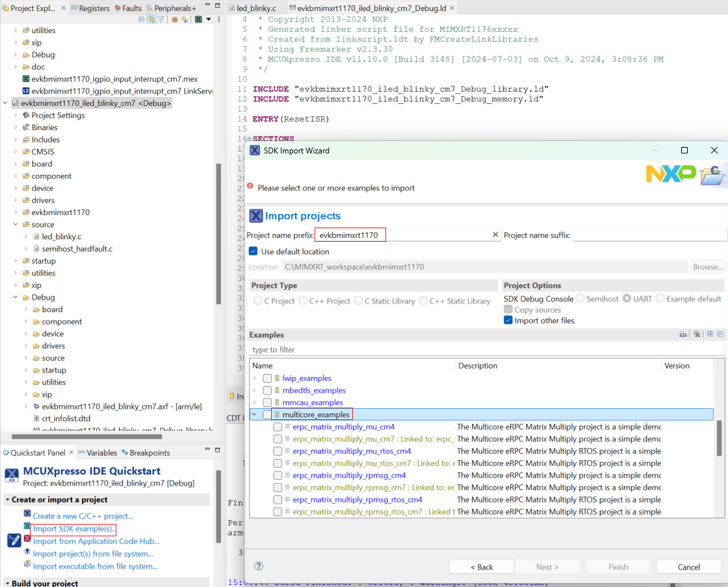Collapse all in Project Explorer toolbar
Screen dimensions: 728x587
coord(140,20)
